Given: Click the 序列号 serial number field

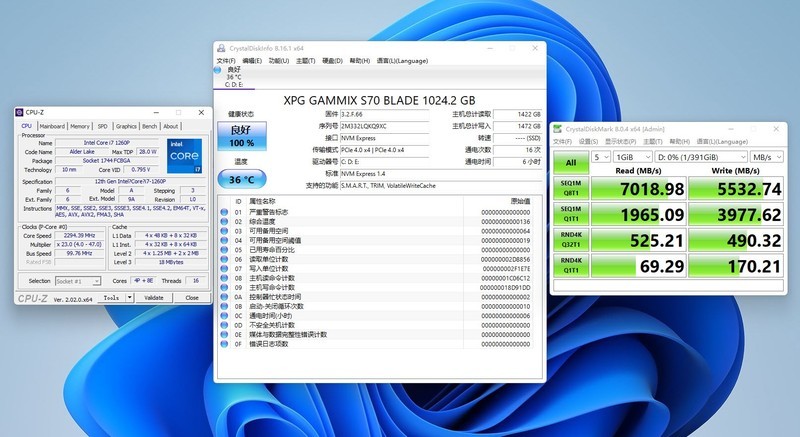Looking at the screenshot, I should (x=385, y=126).
